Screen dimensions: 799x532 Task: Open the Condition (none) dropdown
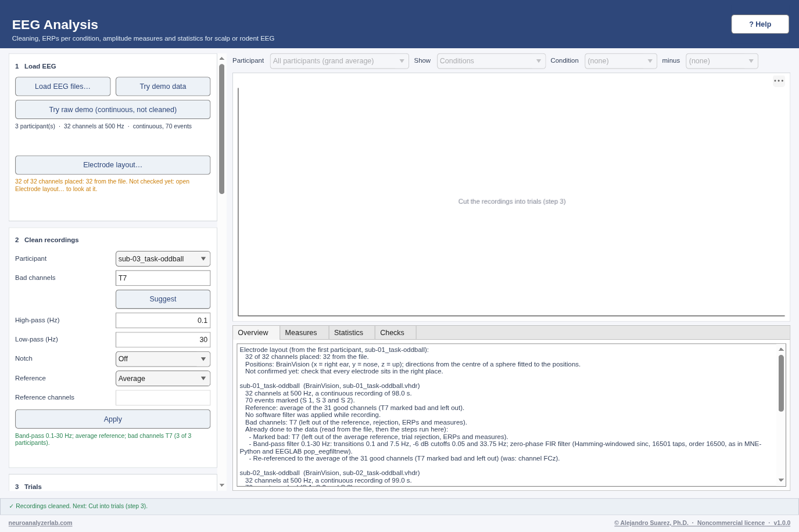coord(621,61)
